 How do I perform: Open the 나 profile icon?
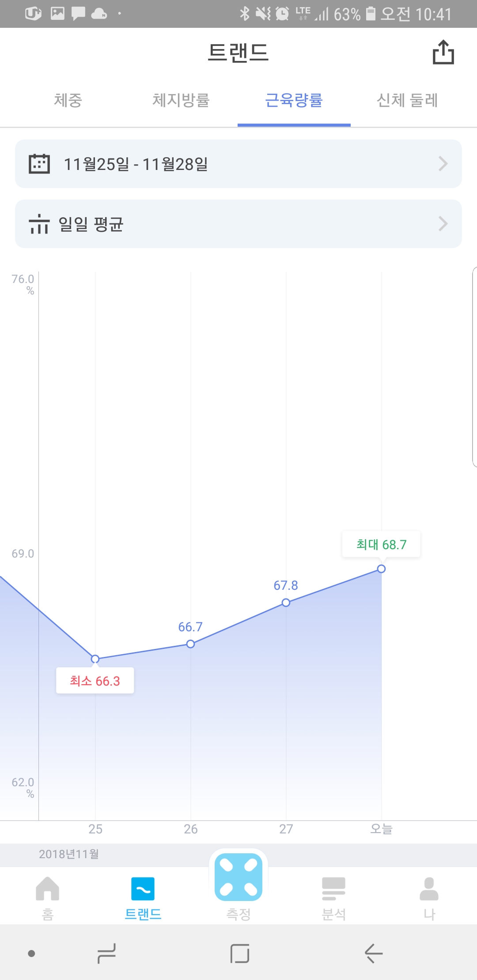pos(429,889)
